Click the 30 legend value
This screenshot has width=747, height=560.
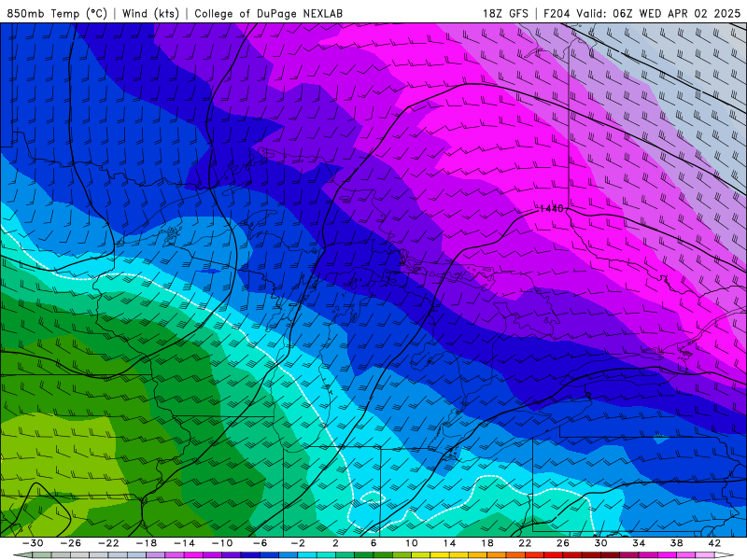(600, 543)
